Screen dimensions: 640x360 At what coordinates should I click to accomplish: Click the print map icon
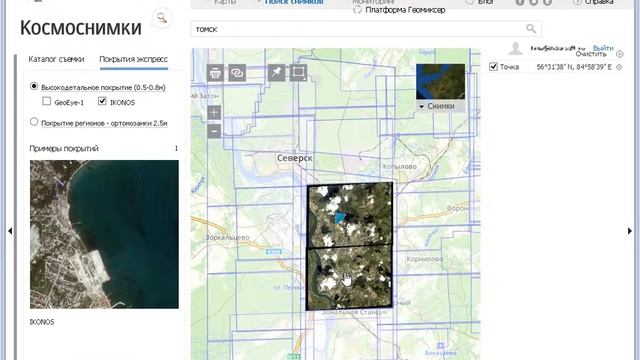[215, 73]
